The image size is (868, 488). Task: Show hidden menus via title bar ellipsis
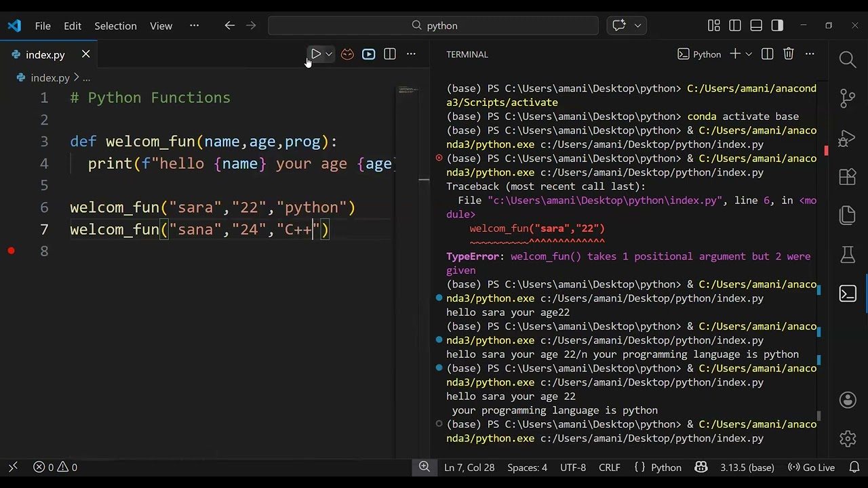195,26
